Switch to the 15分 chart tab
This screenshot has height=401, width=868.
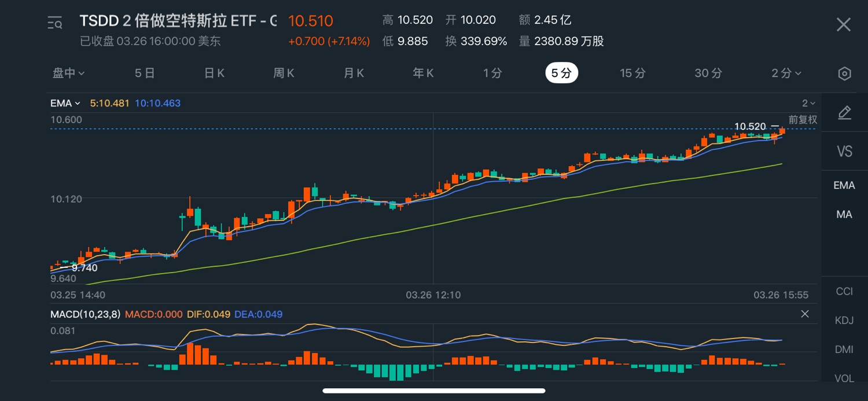632,73
